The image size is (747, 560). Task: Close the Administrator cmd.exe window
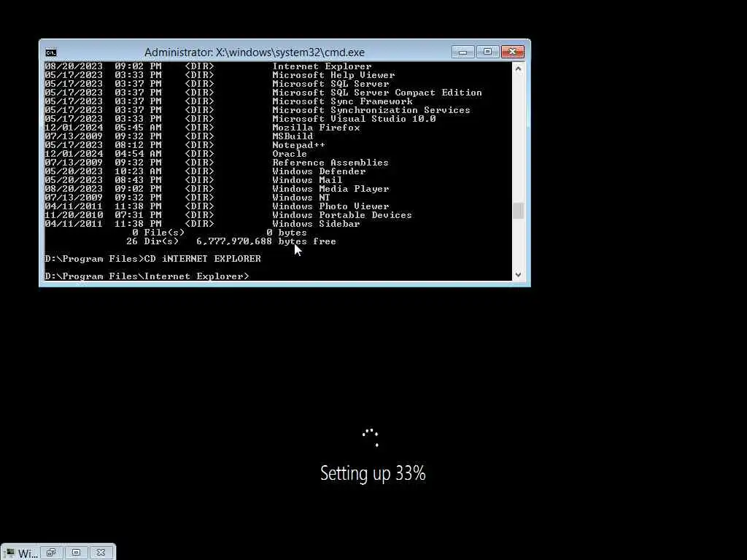[x=513, y=52]
